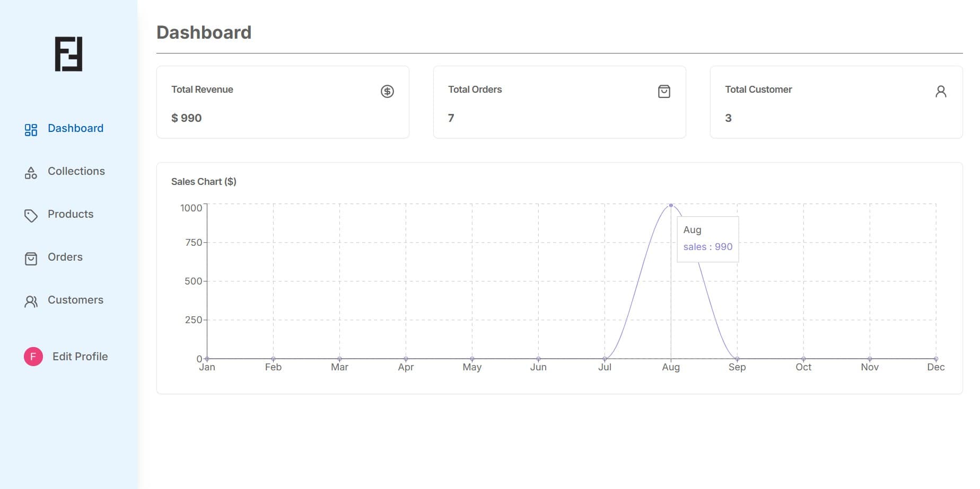Click the $ 990 revenue value
The width and height of the screenshot is (980, 489).
point(186,118)
